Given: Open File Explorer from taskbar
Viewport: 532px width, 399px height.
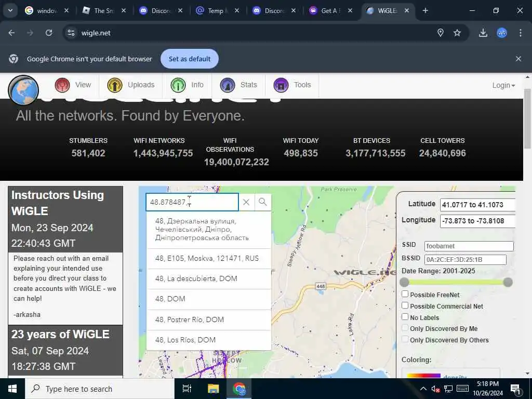Looking at the screenshot, I should 214,389.
